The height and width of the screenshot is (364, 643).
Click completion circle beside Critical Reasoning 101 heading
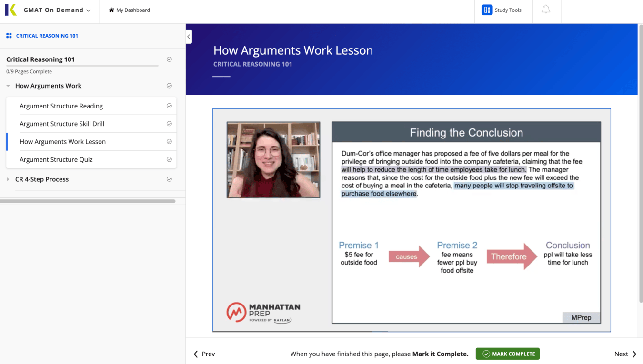169,59
